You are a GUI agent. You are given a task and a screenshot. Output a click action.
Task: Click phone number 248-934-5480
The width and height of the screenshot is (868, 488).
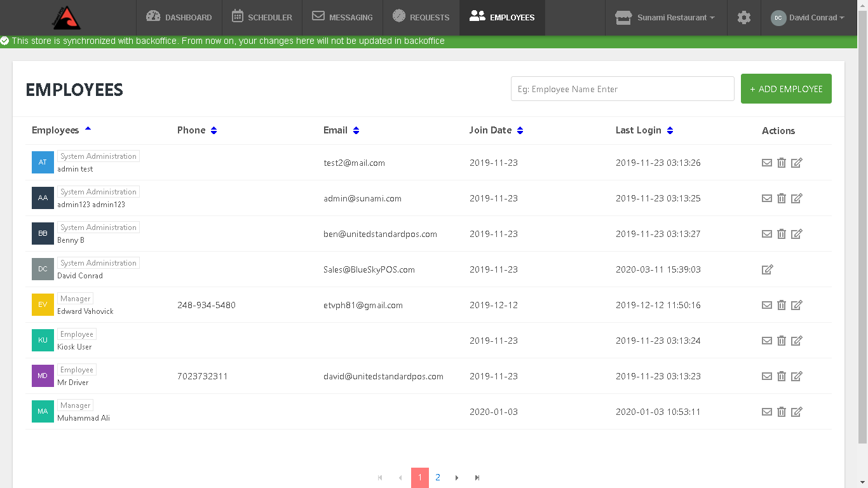point(207,305)
